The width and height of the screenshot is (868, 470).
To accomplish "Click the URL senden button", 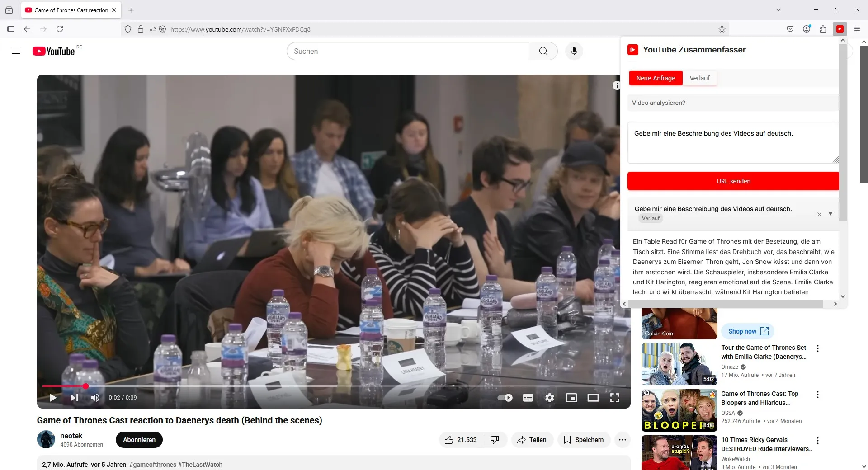I will coord(733,181).
